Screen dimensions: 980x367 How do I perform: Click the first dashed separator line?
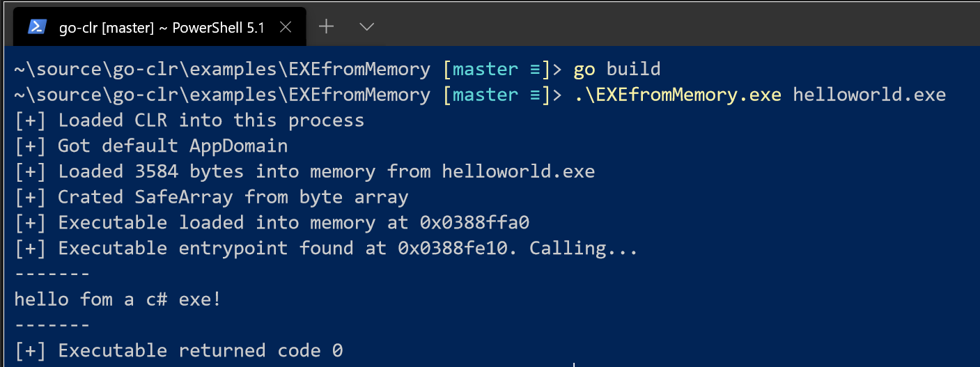coord(52,274)
